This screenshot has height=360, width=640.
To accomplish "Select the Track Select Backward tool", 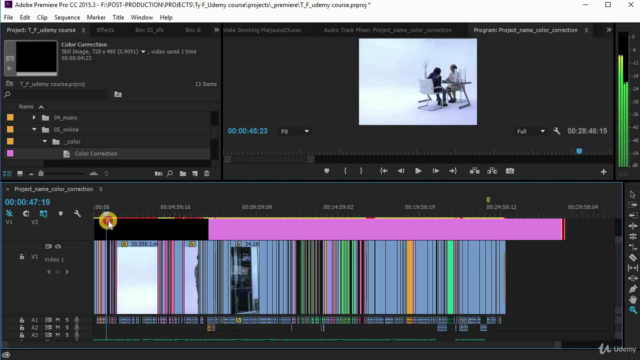I will coord(632,215).
